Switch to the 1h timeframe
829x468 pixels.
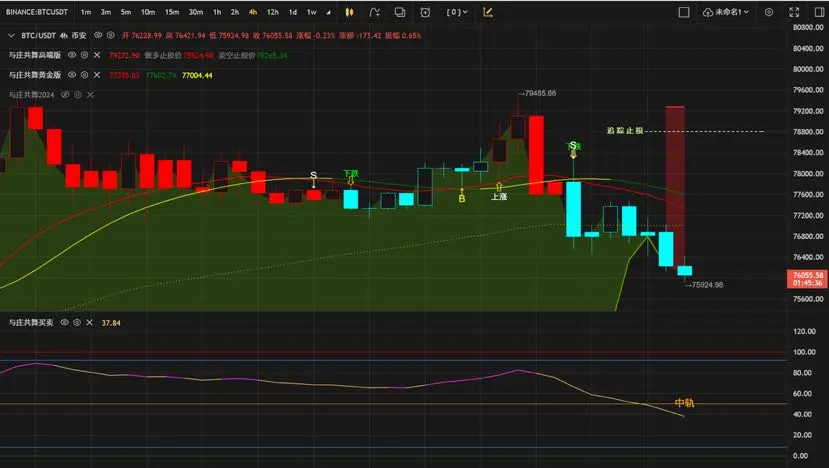tap(217, 12)
